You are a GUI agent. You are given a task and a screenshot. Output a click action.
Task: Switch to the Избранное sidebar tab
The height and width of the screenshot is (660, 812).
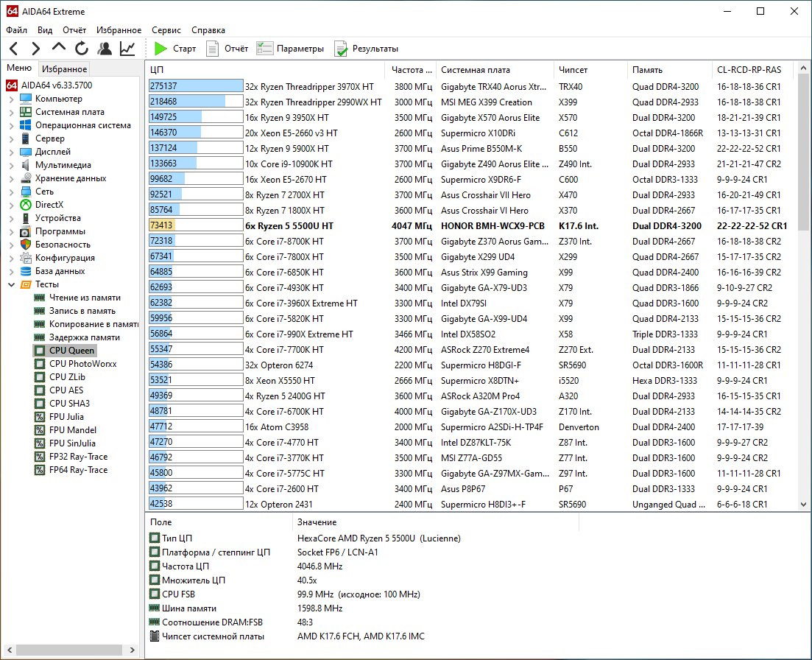click(64, 69)
